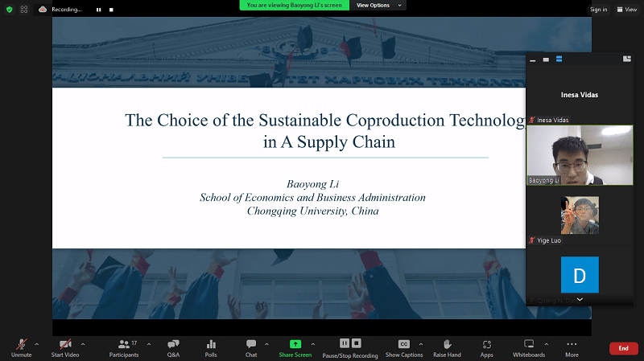Expand the View Options dropdown
Viewport: 644px width, 361px height.
(377, 5)
